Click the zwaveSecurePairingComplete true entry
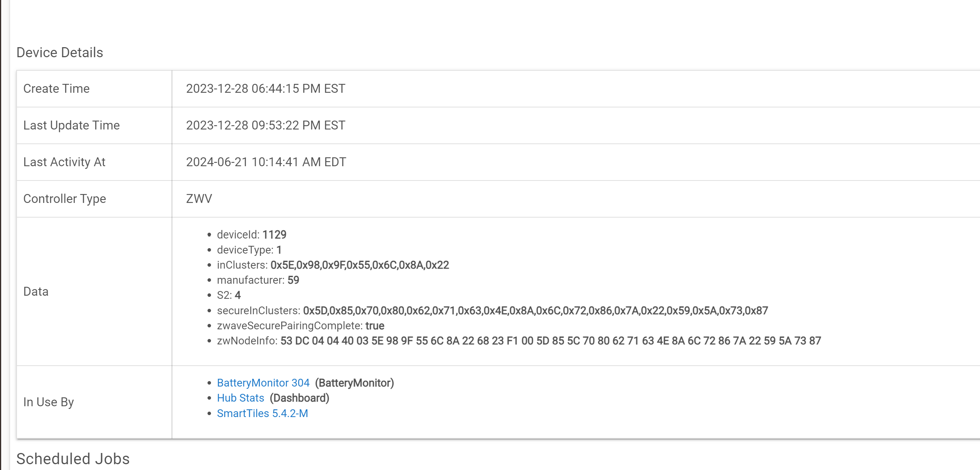Image resolution: width=980 pixels, height=470 pixels. (x=301, y=326)
